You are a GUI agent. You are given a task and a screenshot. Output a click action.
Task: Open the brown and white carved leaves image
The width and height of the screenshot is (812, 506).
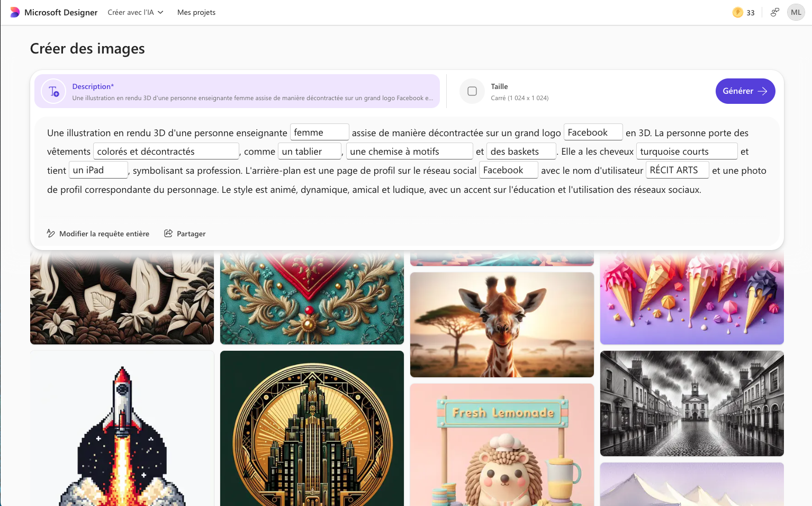(x=122, y=298)
